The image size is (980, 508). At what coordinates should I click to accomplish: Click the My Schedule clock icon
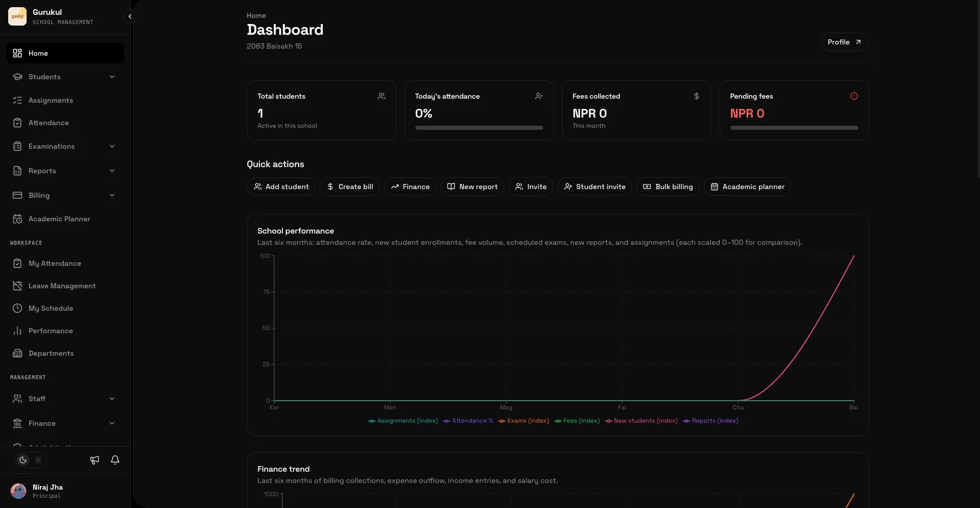(17, 308)
